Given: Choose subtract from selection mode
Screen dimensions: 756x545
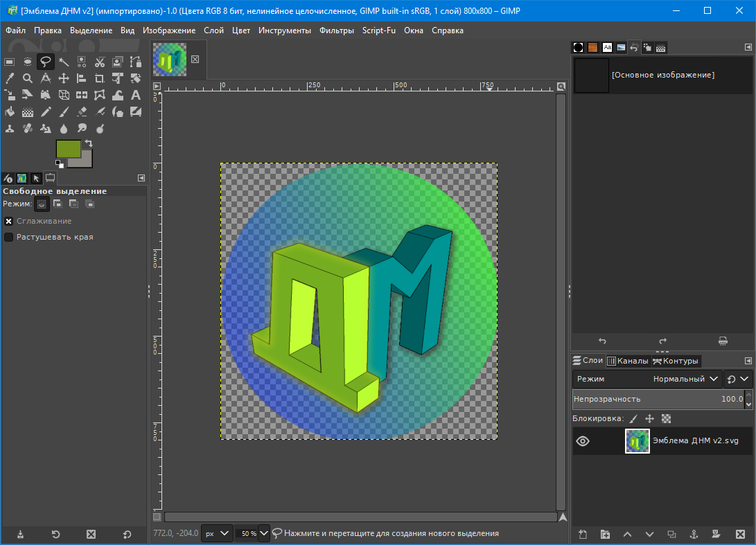Looking at the screenshot, I should [73, 204].
